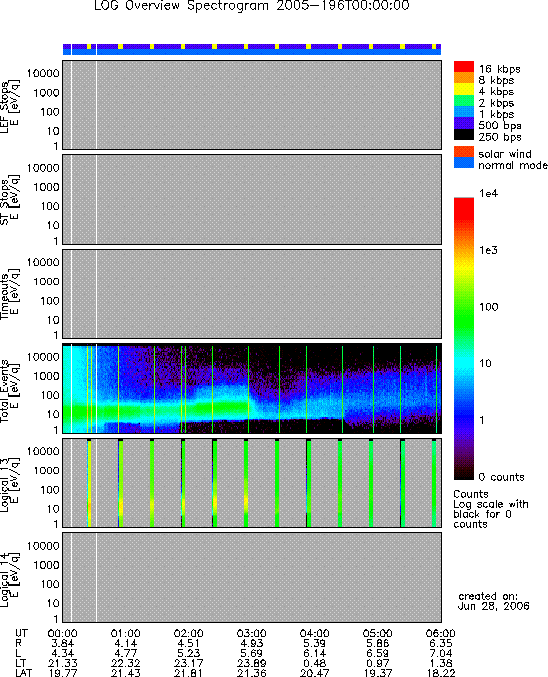Click the purple 500 bps legend swatch
This screenshot has width=548, height=677.
tap(463, 123)
